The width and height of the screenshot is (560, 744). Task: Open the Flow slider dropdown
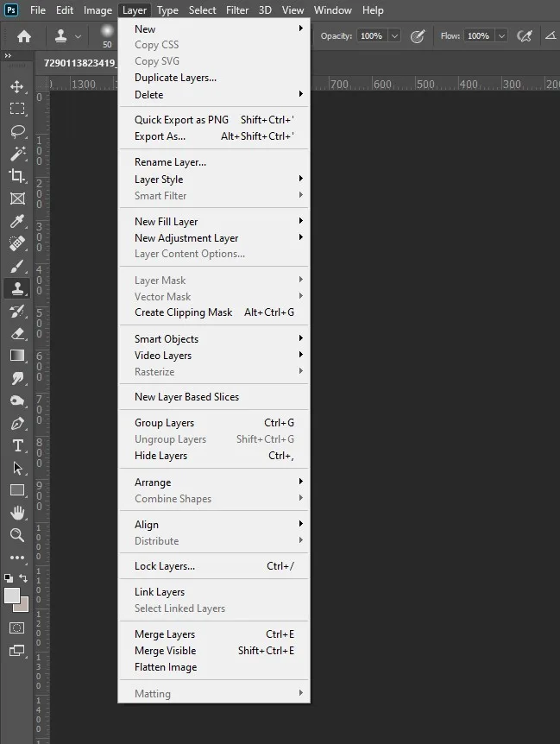(x=501, y=36)
